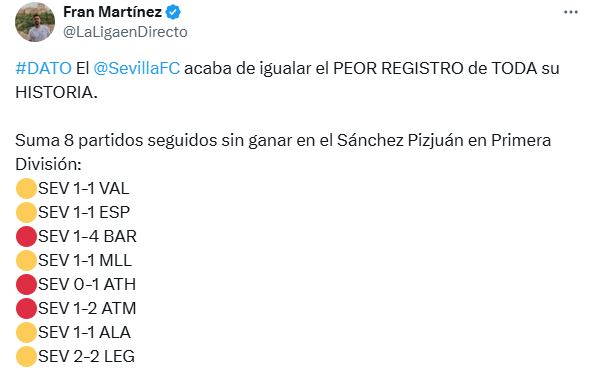597x369 pixels.
Task: Click the PEOR REGISTRO phrase in tweet
Action: 399,69
